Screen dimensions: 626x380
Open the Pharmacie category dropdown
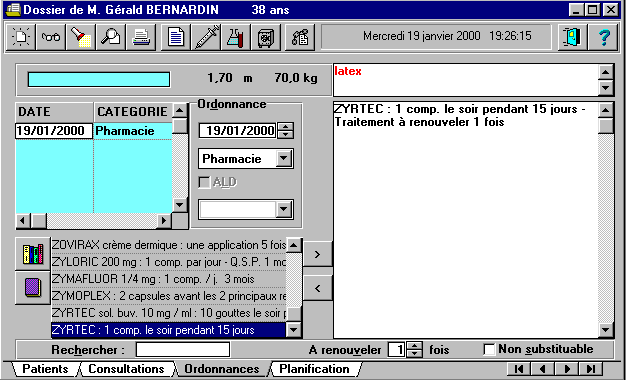284,159
